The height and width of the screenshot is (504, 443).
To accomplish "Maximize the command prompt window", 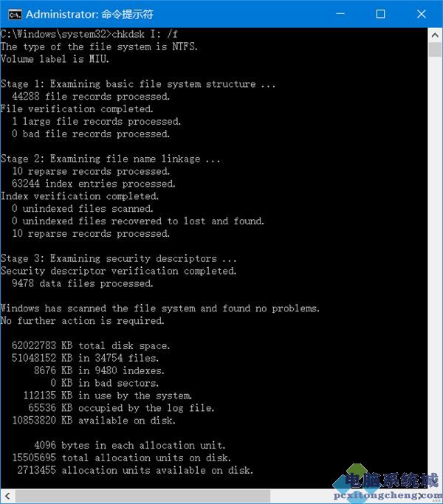I will coord(380,14).
